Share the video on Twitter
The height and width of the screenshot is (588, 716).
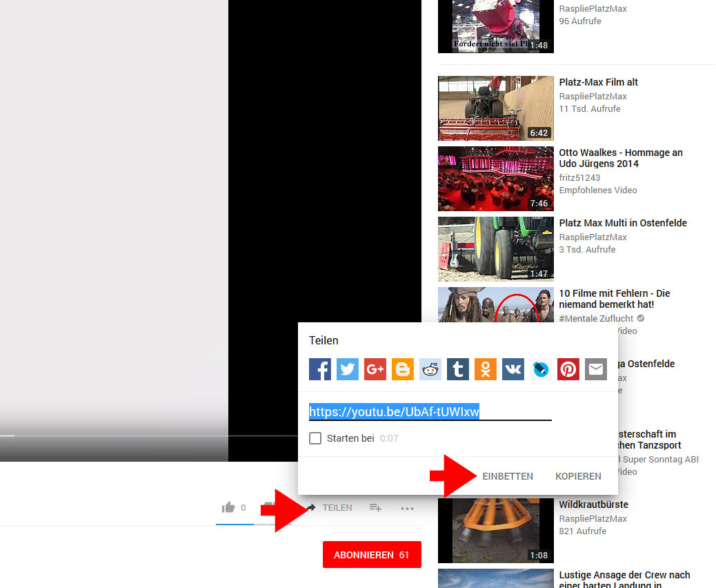pos(348,369)
